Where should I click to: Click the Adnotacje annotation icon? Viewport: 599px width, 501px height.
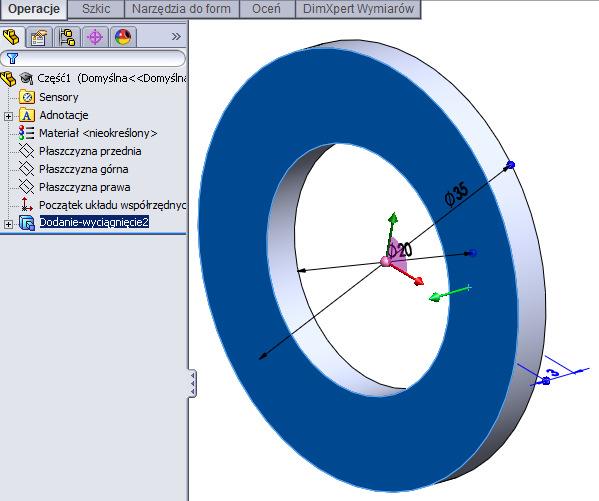click(x=27, y=115)
